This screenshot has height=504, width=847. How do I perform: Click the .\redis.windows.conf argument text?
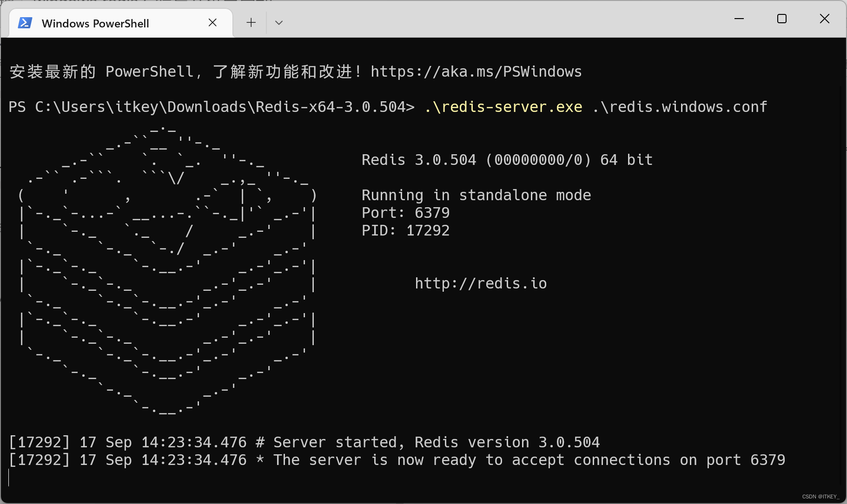click(x=680, y=107)
